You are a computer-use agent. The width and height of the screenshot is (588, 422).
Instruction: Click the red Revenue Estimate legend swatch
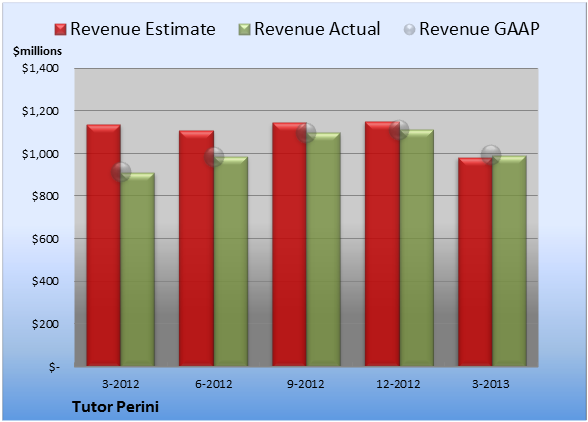60,30
